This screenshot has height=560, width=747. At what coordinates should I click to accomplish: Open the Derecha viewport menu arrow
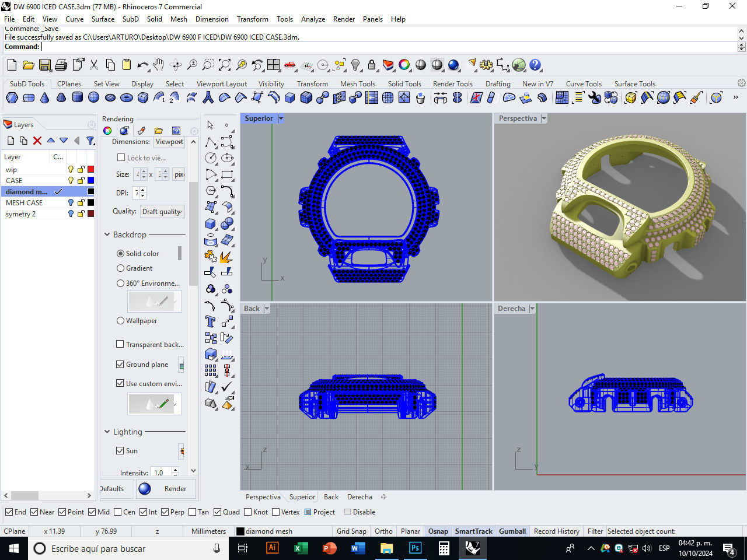[x=532, y=309]
